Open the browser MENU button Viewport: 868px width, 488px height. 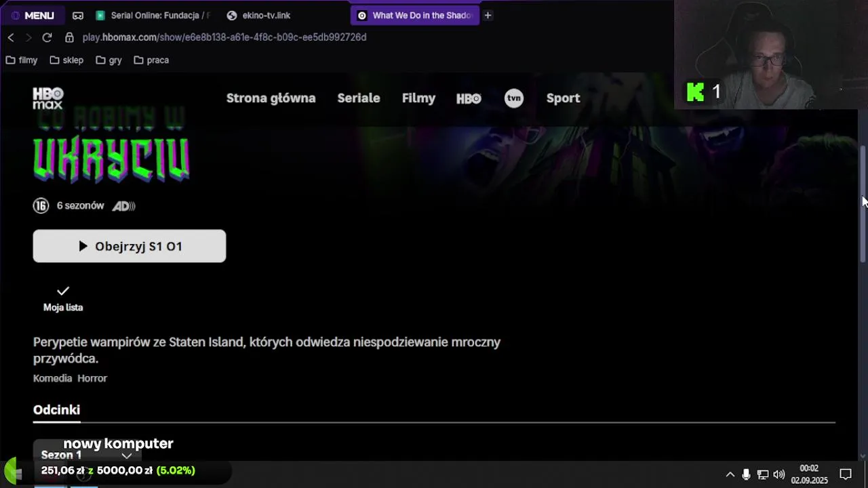coord(33,15)
